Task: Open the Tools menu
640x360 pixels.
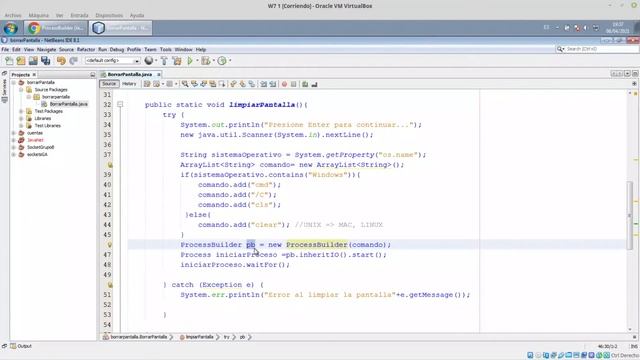Action: (x=165, y=49)
